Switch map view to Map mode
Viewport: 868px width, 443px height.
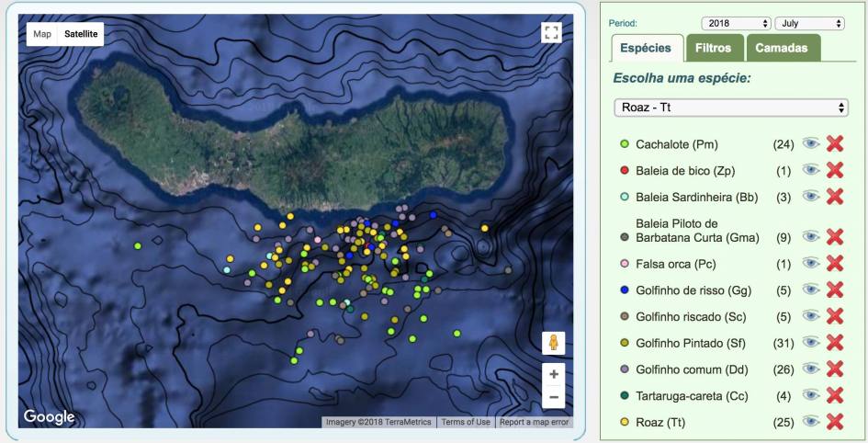tap(42, 34)
